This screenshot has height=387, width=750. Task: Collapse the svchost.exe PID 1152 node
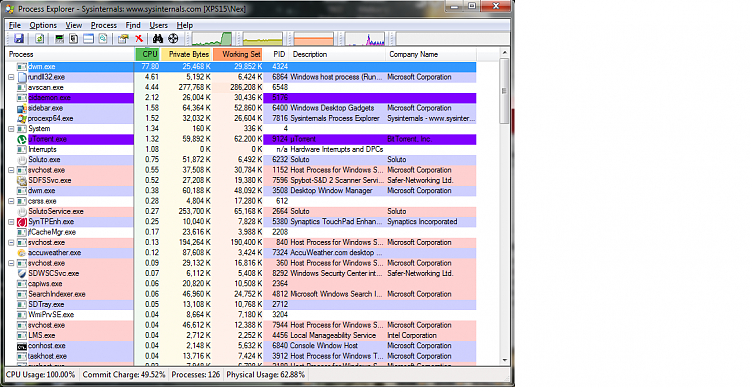pyautogui.click(x=11, y=170)
